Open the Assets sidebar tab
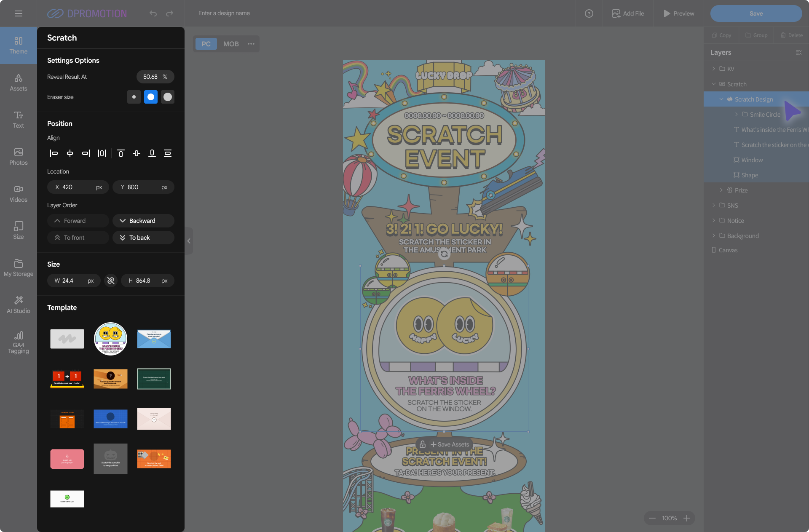The height and width of the screenshot is (532, 809). [18, 82]
